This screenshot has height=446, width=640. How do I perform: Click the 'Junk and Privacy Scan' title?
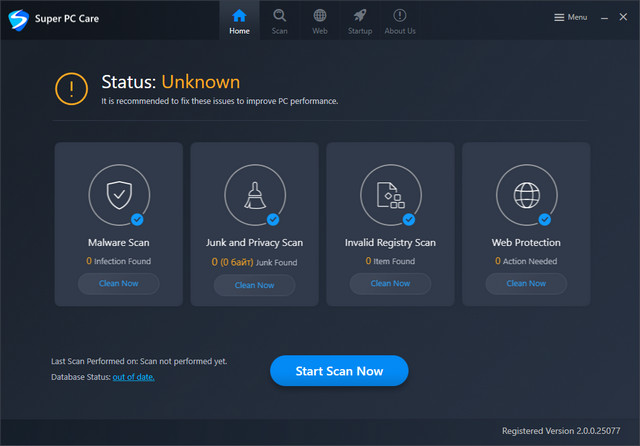[254, 242]
